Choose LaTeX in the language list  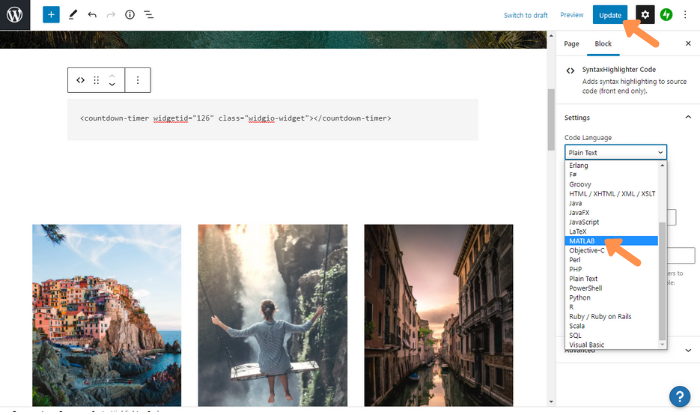pyautogui.click(x=612, y=231)
